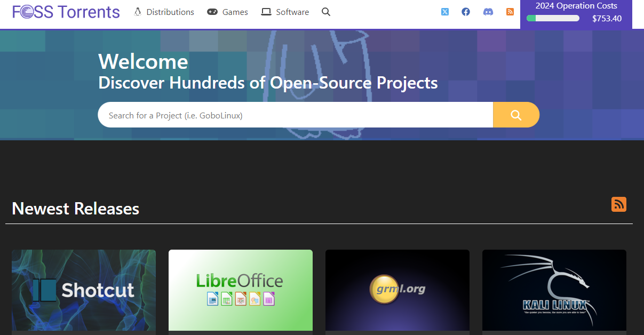Click the Linux penguin Distributions icon
Screen dimensions: 644x335
tap(137, 11)
